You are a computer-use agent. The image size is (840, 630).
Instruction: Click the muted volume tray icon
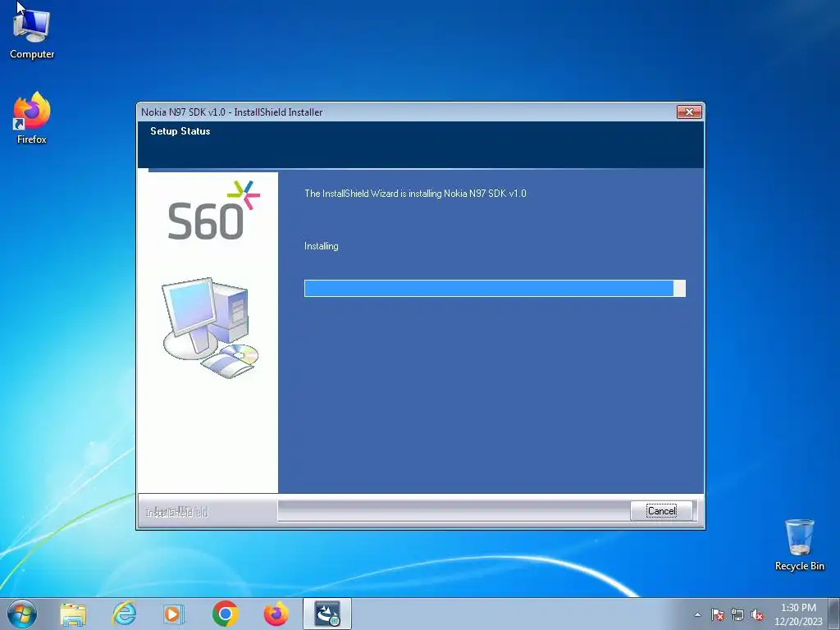757,614
